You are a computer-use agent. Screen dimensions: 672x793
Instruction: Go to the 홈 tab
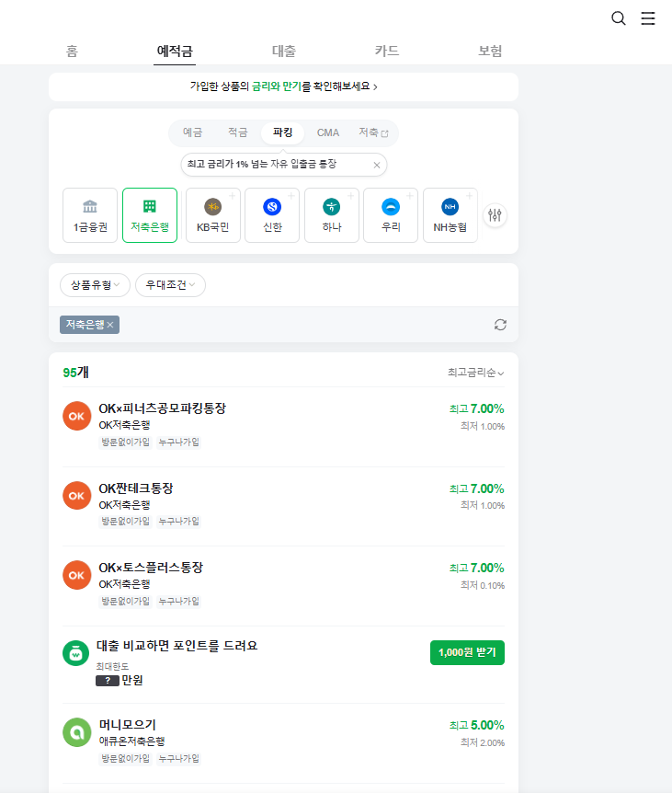[x=72, y=52]
